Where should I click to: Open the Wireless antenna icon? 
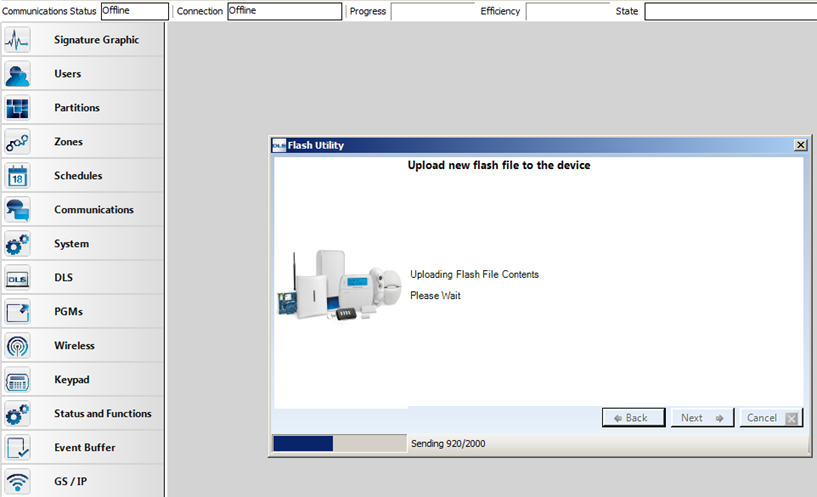(x=18, y=346)
